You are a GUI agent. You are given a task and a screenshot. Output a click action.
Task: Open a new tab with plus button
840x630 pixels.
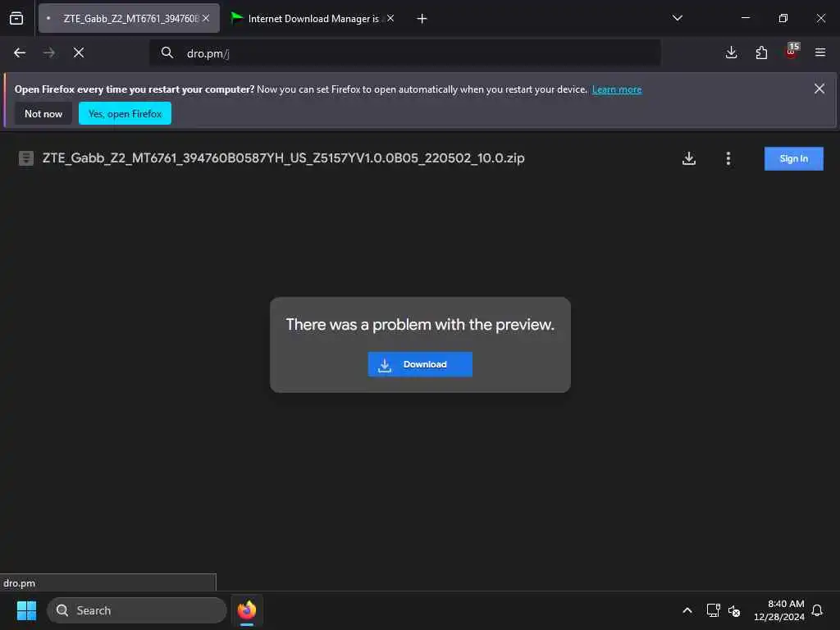coord(422,19)
